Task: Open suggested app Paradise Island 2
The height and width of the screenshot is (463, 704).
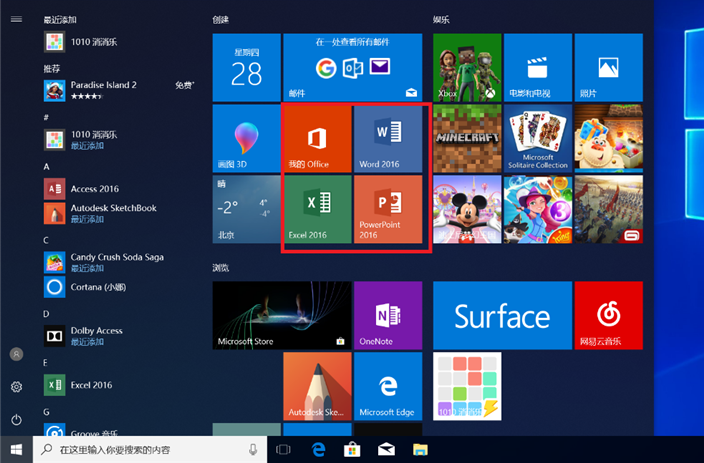Action: pos(119,90)
